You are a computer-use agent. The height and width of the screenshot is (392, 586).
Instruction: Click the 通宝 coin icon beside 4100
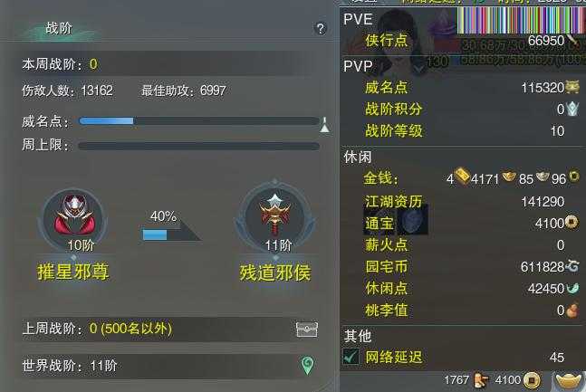[572, 223]
